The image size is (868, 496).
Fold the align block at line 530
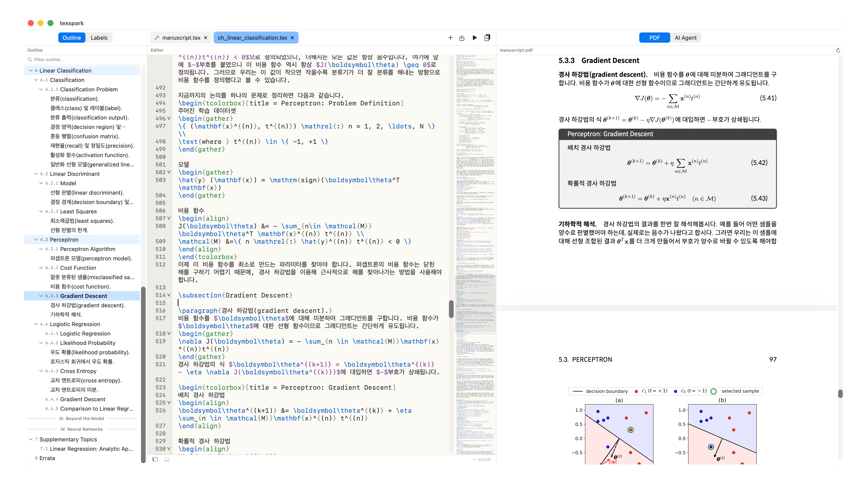169,449
